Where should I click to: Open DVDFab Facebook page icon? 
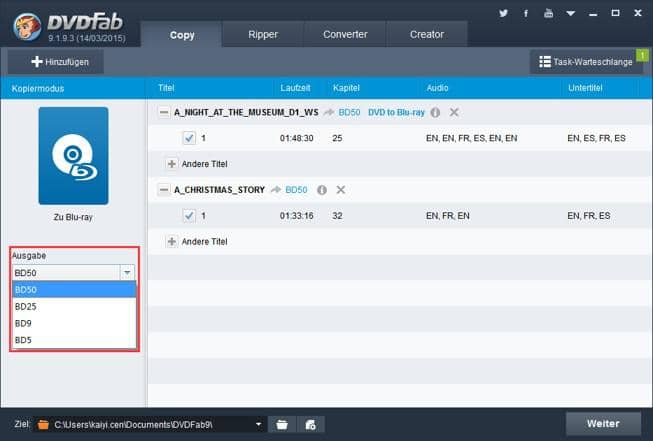point(526,13)
